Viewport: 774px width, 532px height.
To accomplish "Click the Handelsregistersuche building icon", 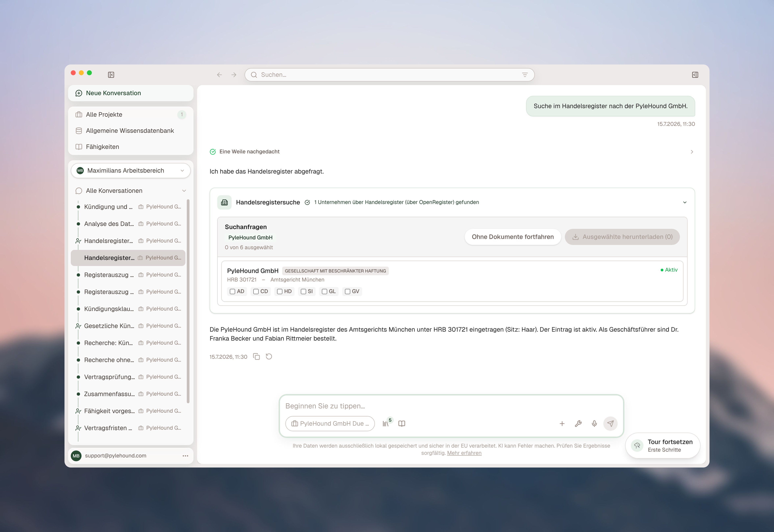I will click(x=224, y=202).
